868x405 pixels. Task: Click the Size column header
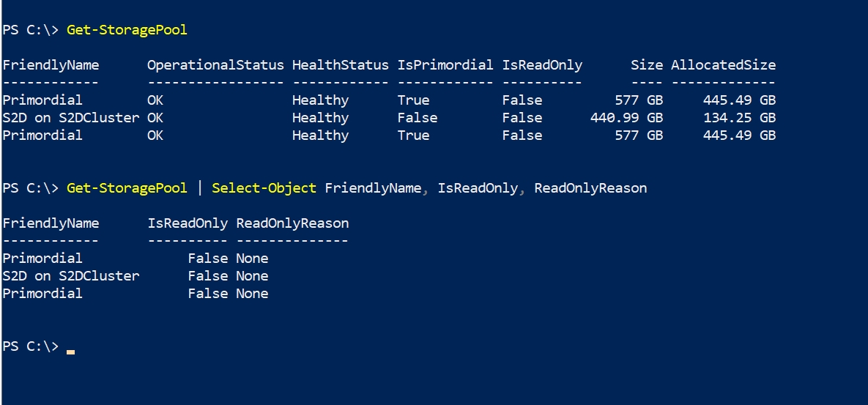pos(647,65)
